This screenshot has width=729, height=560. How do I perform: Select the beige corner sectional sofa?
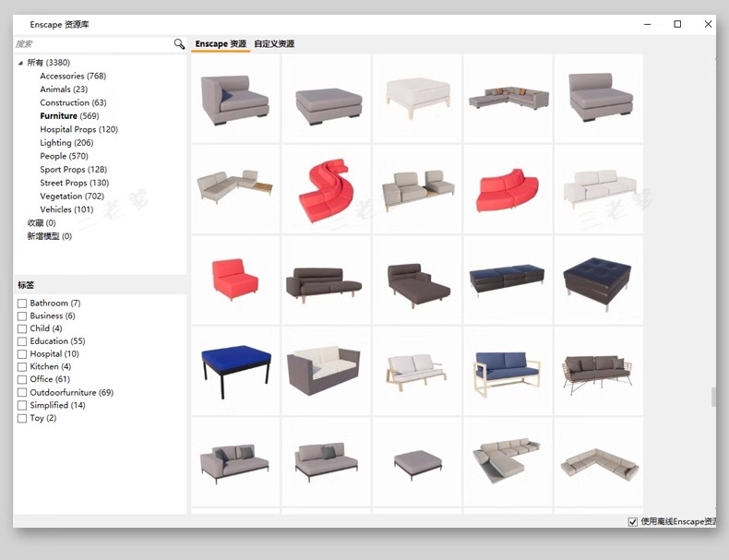click(x=599, y=461)
